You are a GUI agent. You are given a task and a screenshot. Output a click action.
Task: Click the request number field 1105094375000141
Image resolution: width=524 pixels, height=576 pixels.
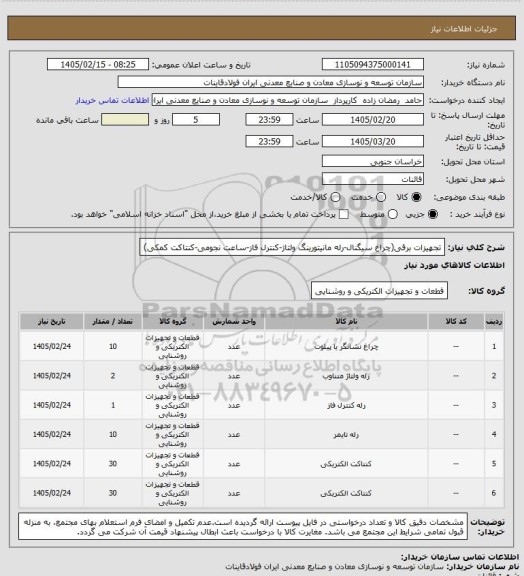click(373, 65)
